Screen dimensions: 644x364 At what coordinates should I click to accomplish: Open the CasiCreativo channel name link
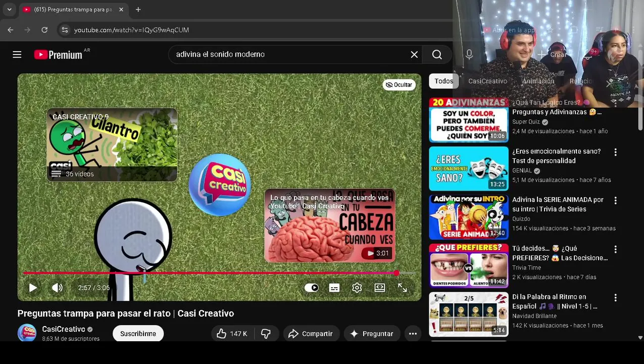(x=64, y=329)
